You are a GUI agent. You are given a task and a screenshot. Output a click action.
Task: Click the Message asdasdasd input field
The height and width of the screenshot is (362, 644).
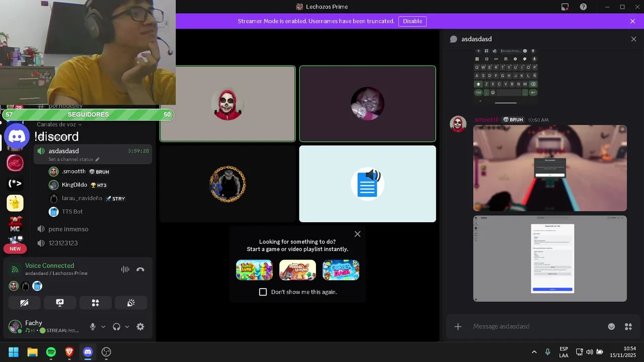click(x=536, y=327)
